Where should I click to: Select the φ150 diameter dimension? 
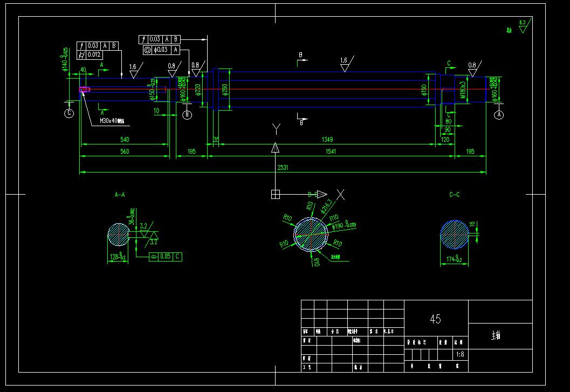click(x=153, y=90)
